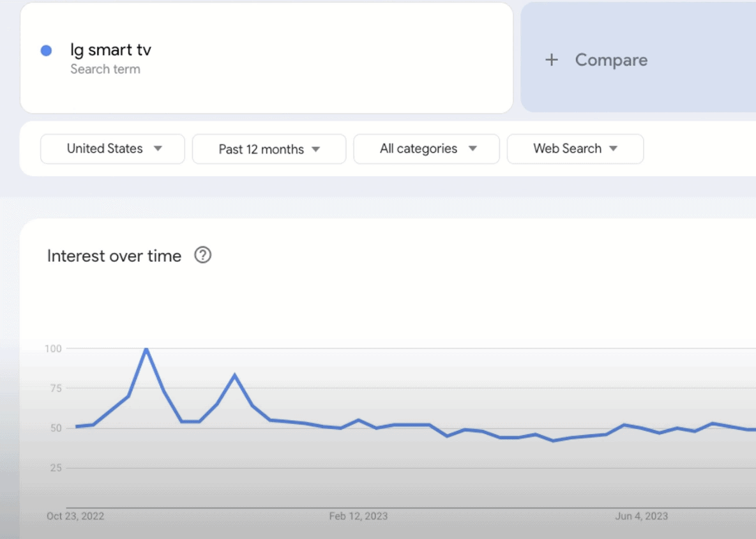Click the plus icon in the Compare box
The image size is (756, 539).
pyautogui.click(x=552, y=60)
